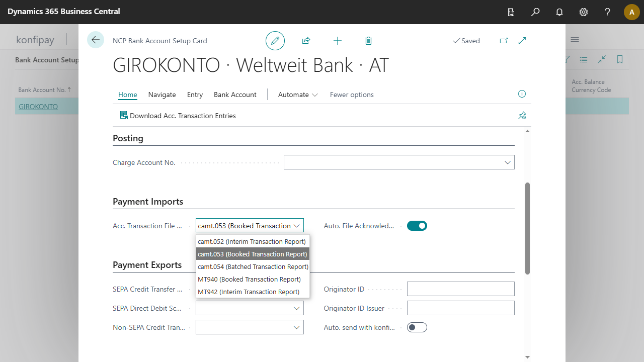Open the search magnifier icon
The width and height of the screenshot is (644, 362).
[x=535, y=12]
